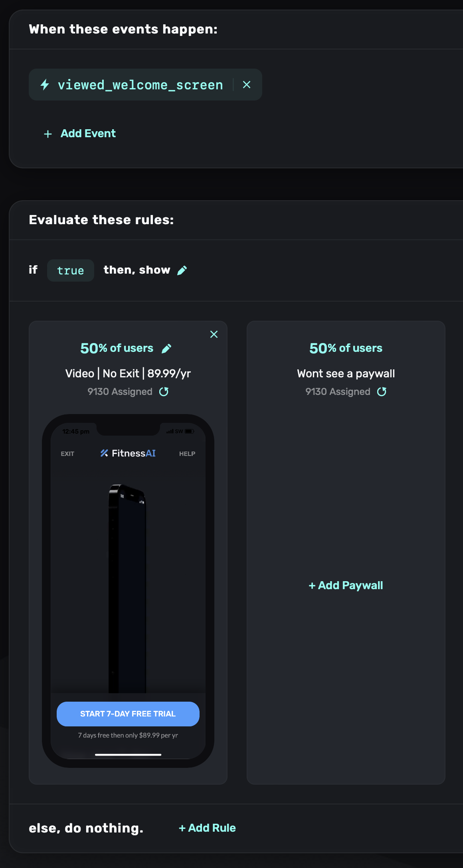This screenshot has width=463, height=868.
Task: Remove the Video No Exit paywall card
Action: point(214,334)
